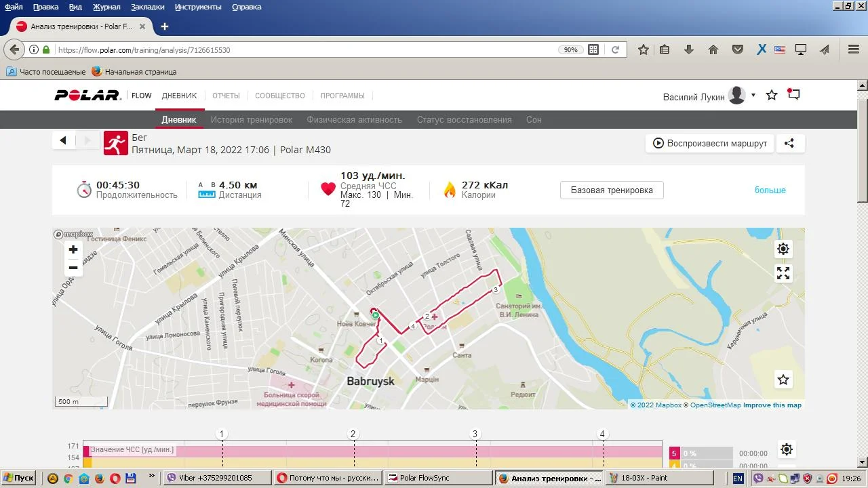This screenshot has width=868, height=488.
Task: Launch Opera from the quick launch bar
Action: [115, 478]
